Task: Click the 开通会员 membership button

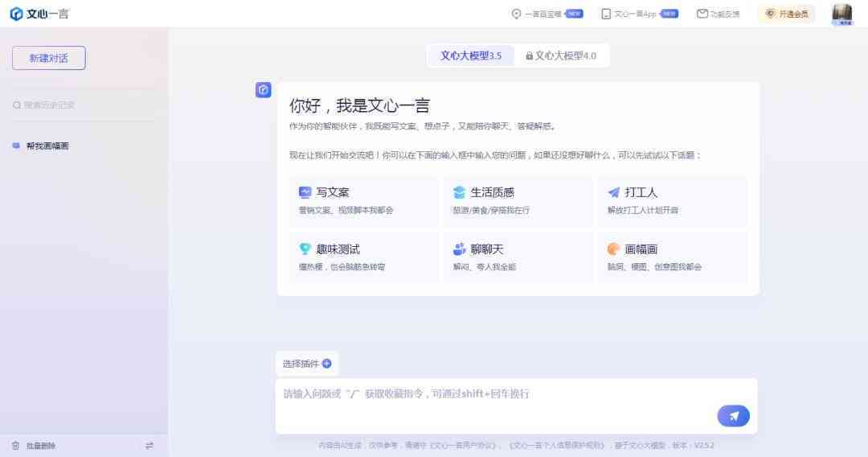Action: click(x=787, y=14)
